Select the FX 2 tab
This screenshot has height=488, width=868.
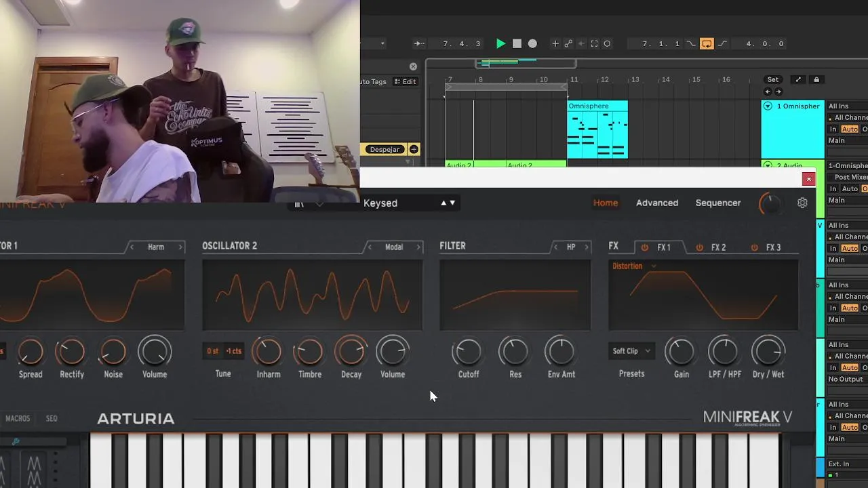(718, 247)
